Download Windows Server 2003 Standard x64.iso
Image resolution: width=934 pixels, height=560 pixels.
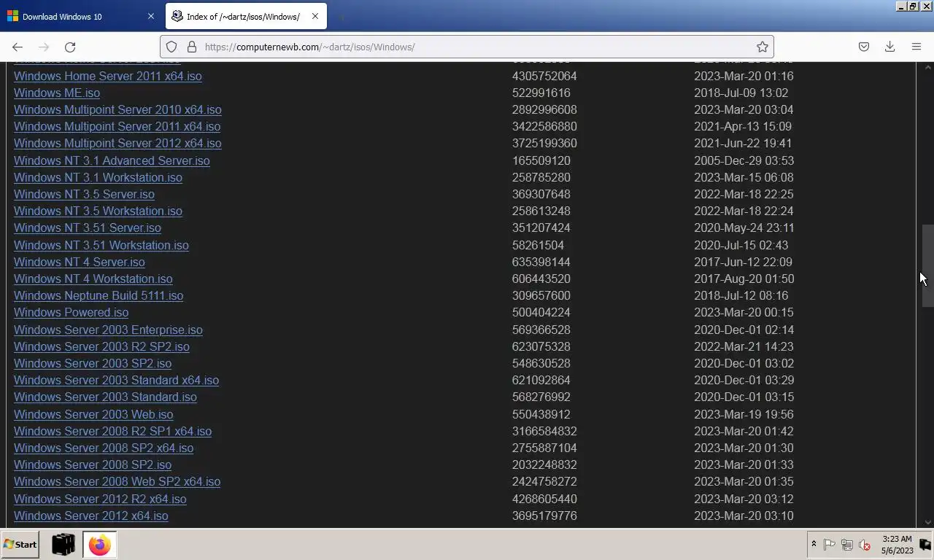(116, 380)
